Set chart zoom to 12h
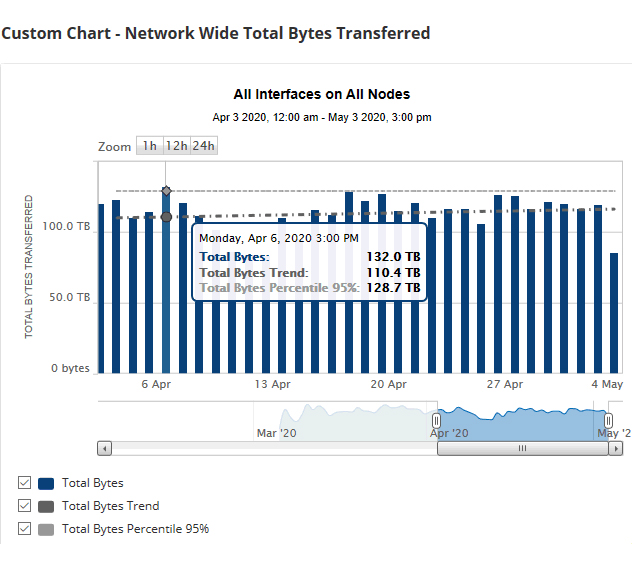The width and height of the screenshot is (632, 565). [x=176, y=146]
